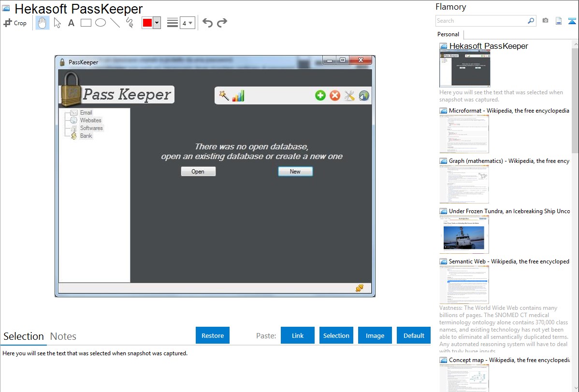This screenshot has width=579, height=392.
Task: Click the magic wand icon in PassKeeper
Action: pos(224,95)
